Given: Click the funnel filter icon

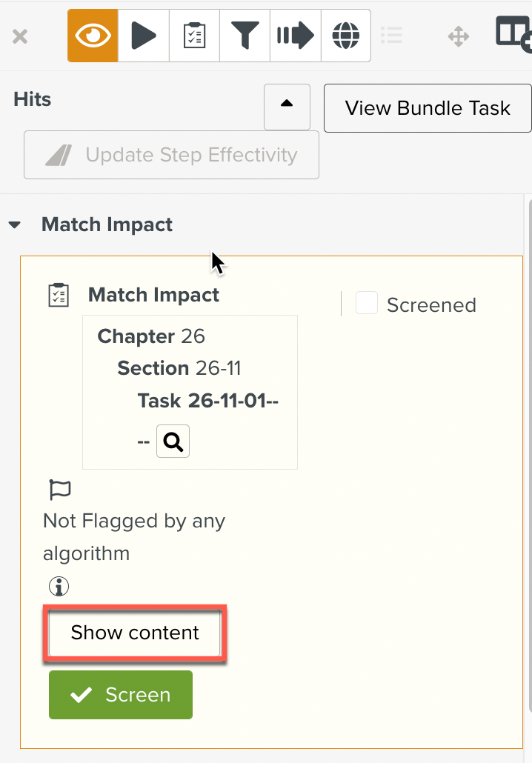Looking at the screenshot, I should point(245,35).
